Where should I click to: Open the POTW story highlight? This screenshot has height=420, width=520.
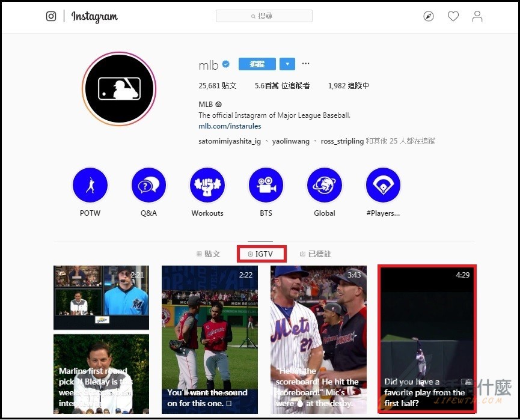coord(90,186)
